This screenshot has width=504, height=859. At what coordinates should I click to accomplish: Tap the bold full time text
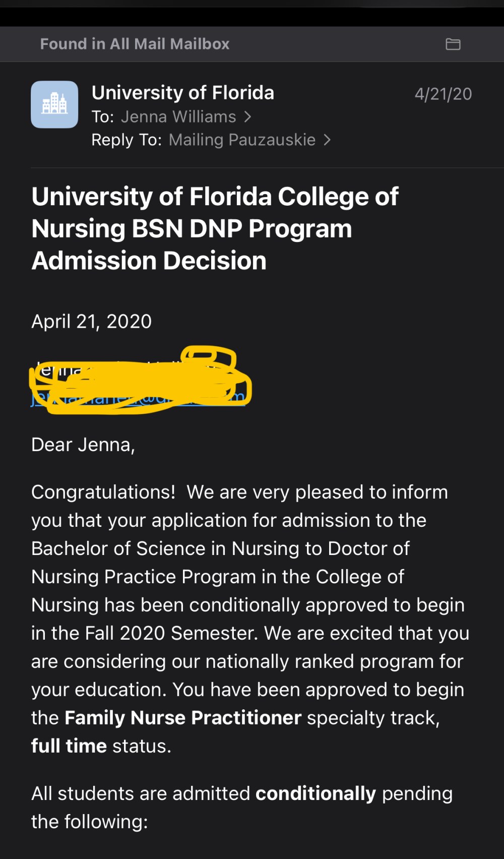69,746
